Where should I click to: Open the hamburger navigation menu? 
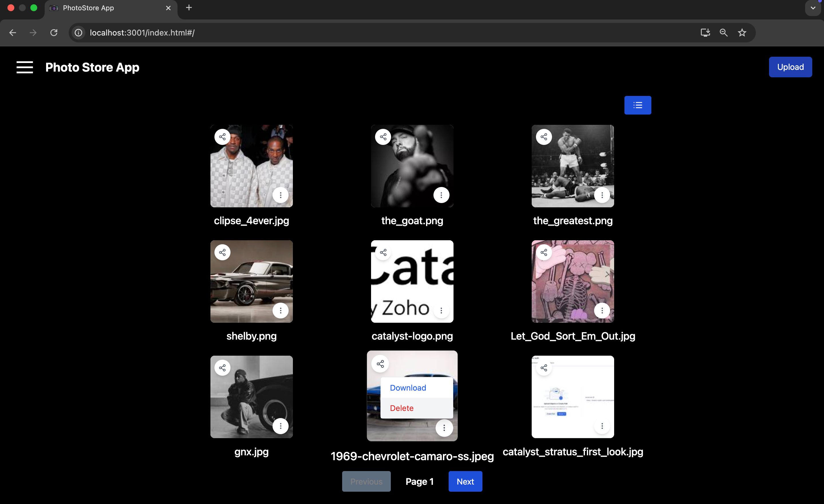point(25,67)
